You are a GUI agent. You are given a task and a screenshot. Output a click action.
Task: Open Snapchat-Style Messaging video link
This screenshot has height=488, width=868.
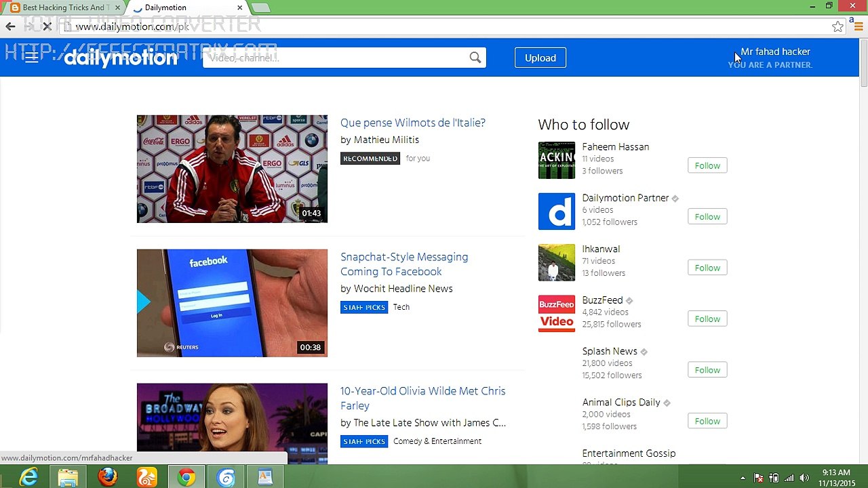pyautogui.click(x=403, y=264)
